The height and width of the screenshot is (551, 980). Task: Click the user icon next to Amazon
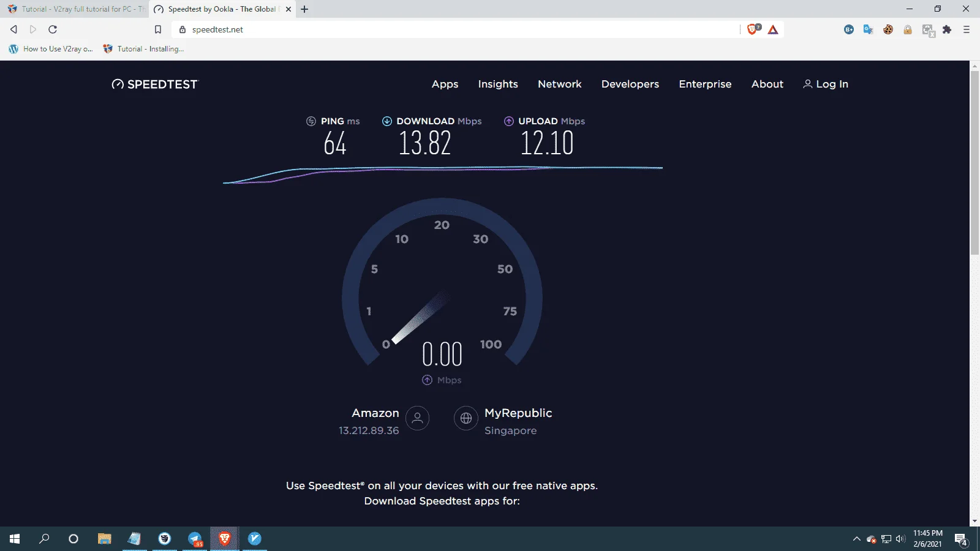pos(418,418)
